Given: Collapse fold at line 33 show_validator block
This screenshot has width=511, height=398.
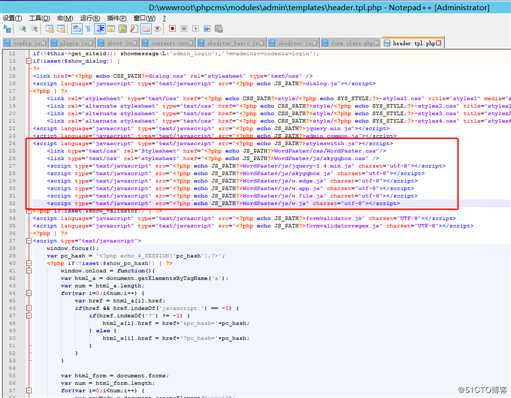Looking at the screenshot, I should click(x=29, y=211).
